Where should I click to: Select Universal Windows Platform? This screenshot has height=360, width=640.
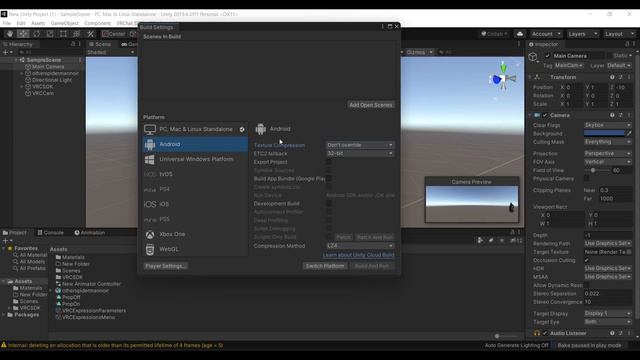point(195,159)
